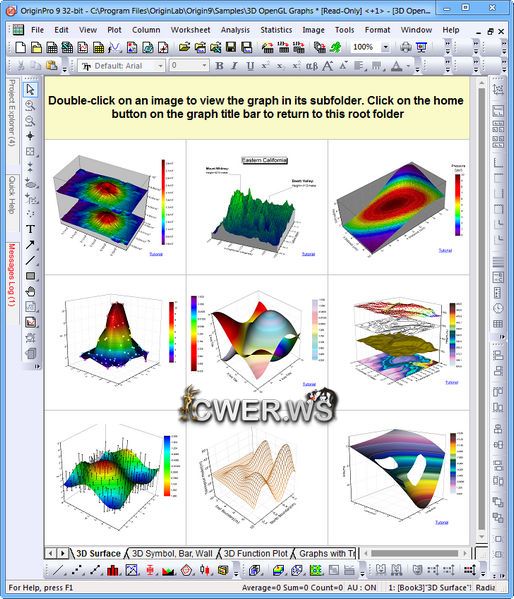514x599 pixels.
Task: Start the slide show of graphs
Action: (x=421, y=47)
